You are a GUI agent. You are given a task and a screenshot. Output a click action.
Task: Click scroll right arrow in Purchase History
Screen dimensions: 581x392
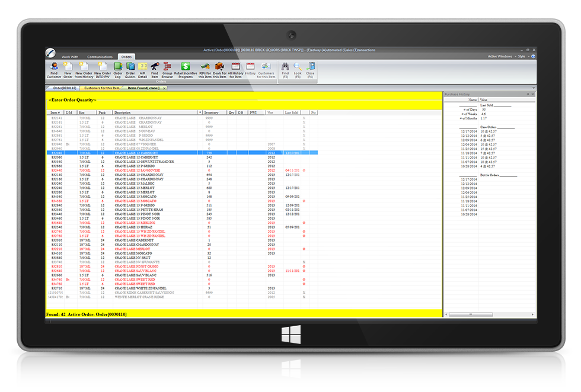point(533,314)
